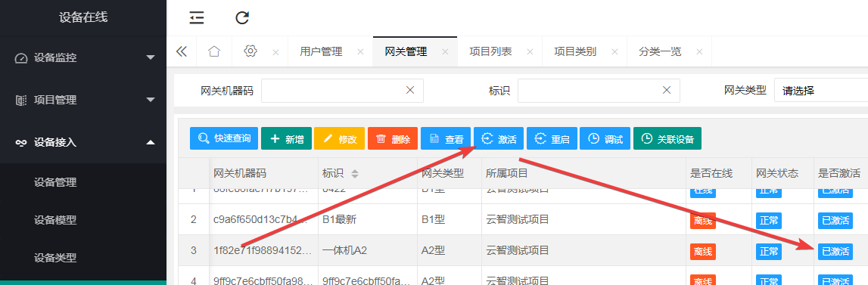The height and width of the screenshot is (285, 868).
Task: Click the 网关类型 column header
Action: point(449,173)
